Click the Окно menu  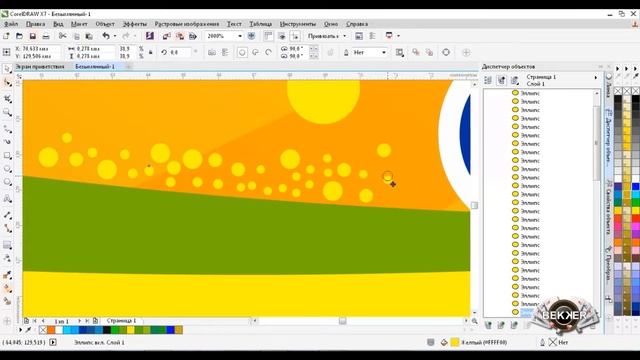331,24
